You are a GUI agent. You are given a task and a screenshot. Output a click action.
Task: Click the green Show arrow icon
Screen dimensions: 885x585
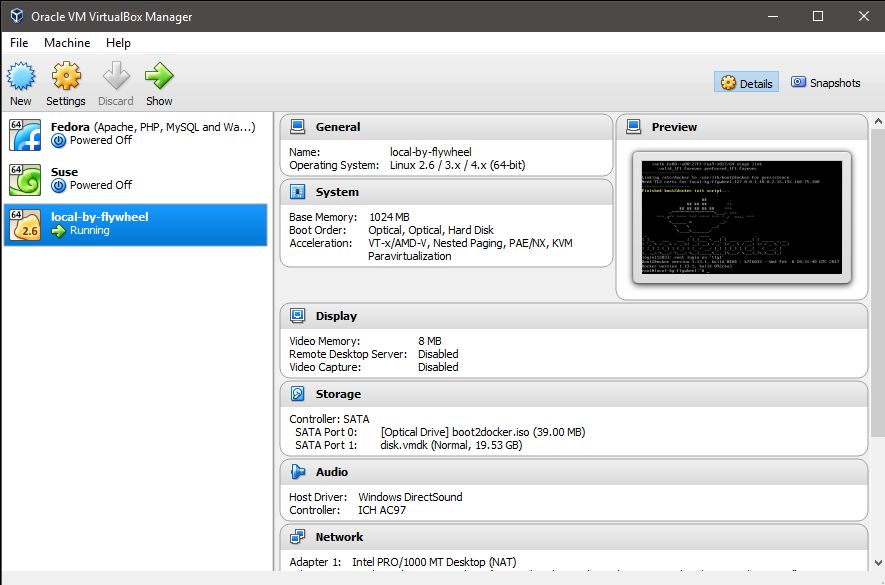click(x=159, y=76)
